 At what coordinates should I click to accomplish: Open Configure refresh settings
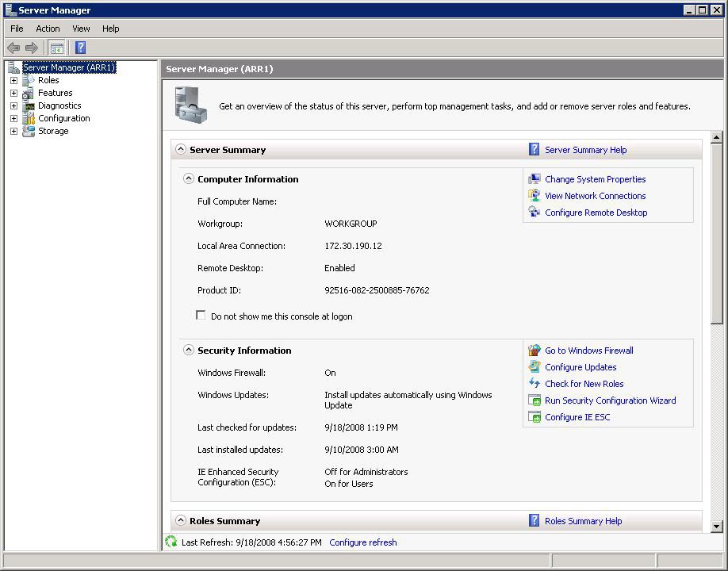coord(362,542)
